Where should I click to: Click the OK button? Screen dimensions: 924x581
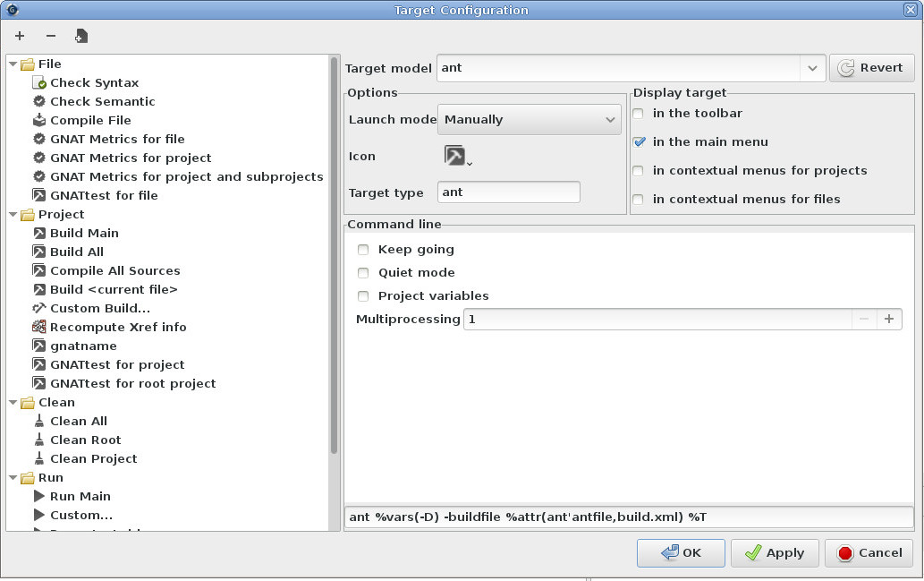click(x=681, y=552)
